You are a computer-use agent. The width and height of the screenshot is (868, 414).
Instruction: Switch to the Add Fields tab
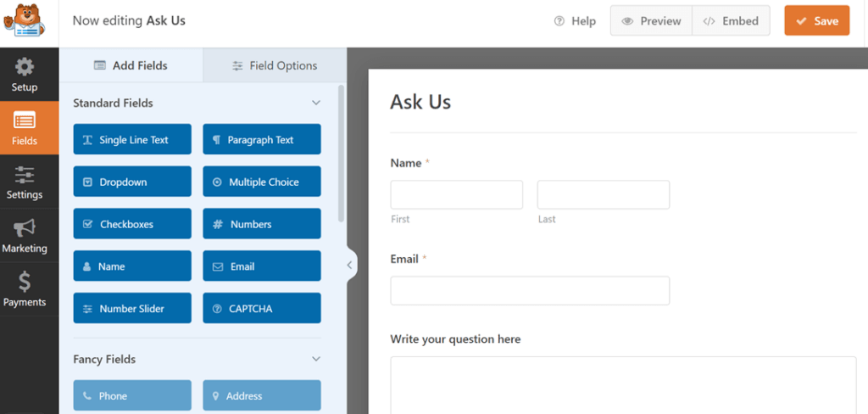pos(131,65)
